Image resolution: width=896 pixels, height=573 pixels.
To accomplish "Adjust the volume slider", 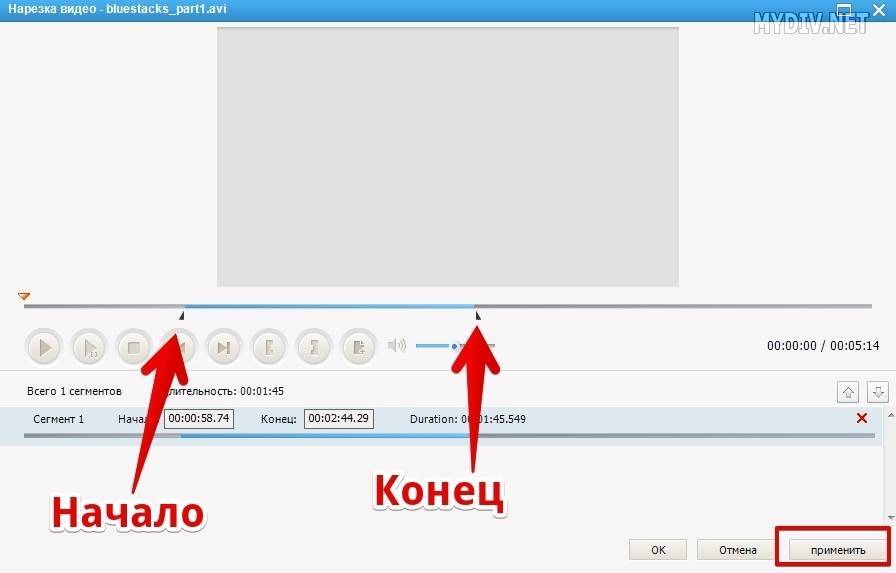I will tap(455, 346).
